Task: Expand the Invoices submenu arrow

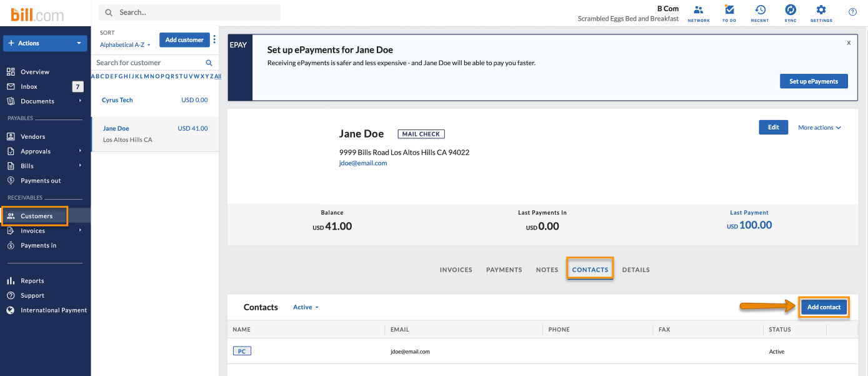Action: tap(80, 231)
